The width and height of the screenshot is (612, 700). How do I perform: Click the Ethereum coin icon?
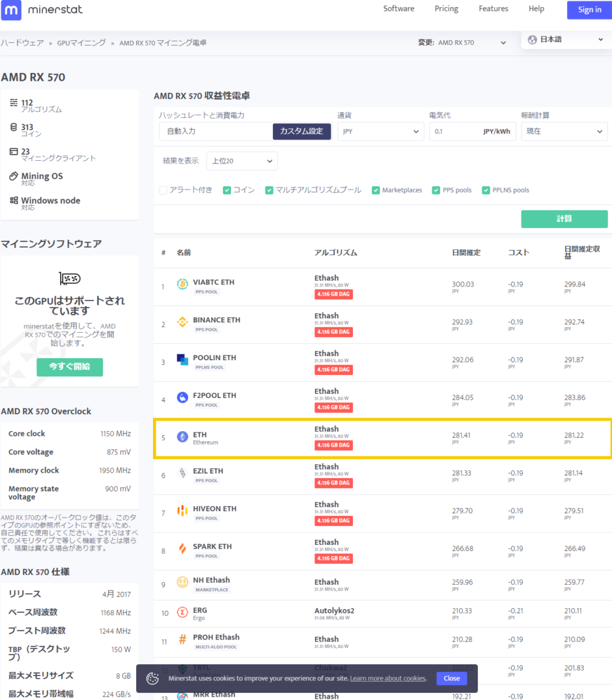182,437
